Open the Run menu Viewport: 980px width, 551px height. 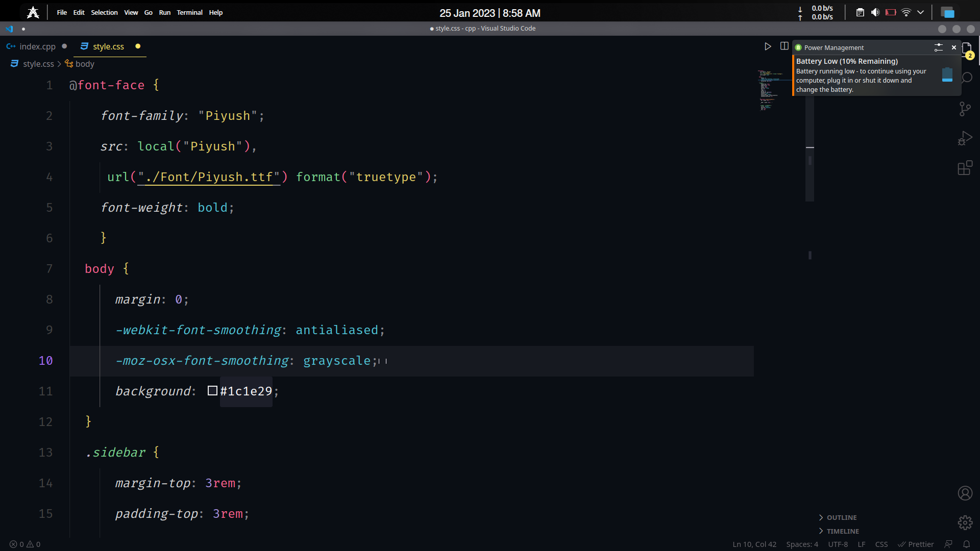coord(165,12)
